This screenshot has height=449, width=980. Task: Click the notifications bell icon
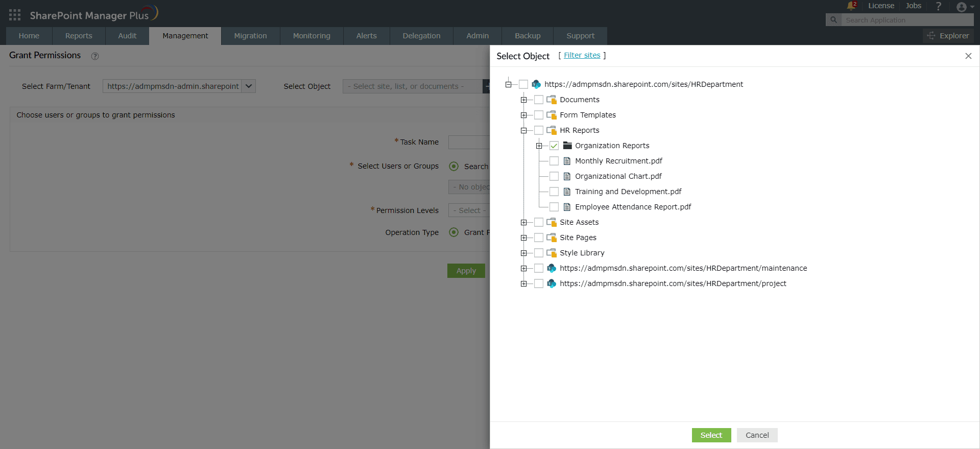851,6
